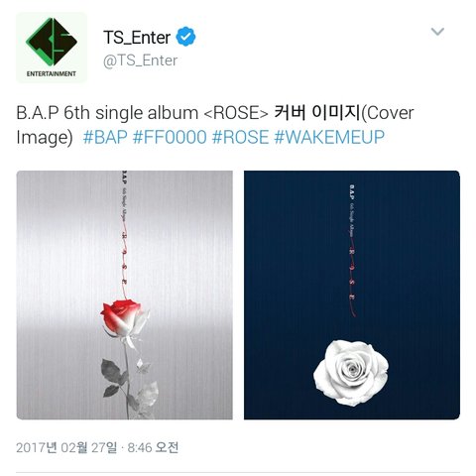Visit the @TS_Enter handle link
This screenshot has width=476, height=476.
coord(141,60)
